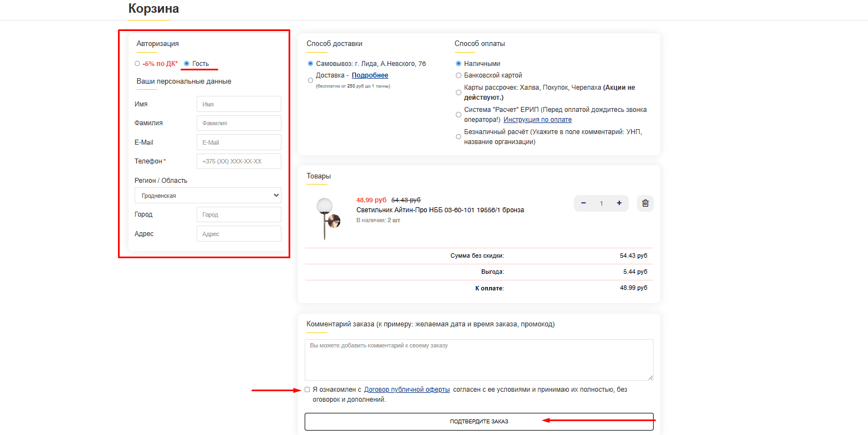Choose Самовывоз pickup delivery option

pos(310,64)
